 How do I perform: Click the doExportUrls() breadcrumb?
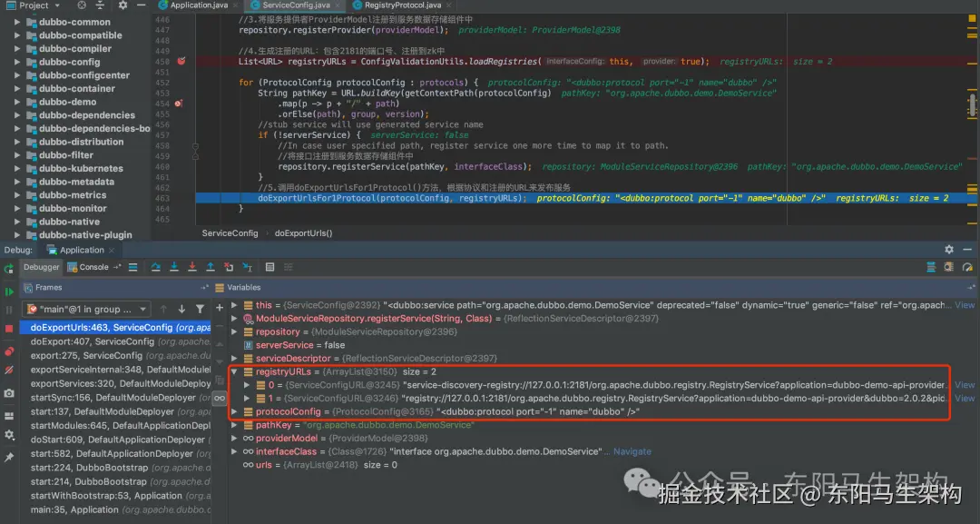tap(304, 233)
